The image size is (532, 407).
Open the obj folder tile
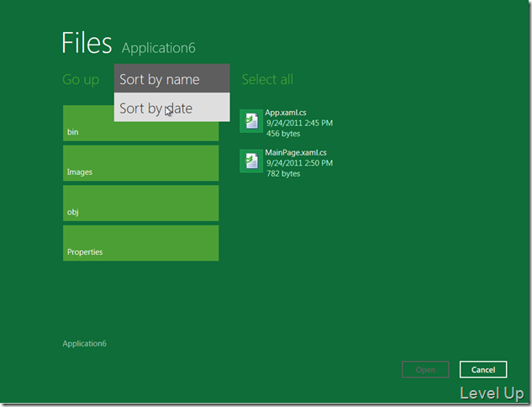tap(141, 203)
